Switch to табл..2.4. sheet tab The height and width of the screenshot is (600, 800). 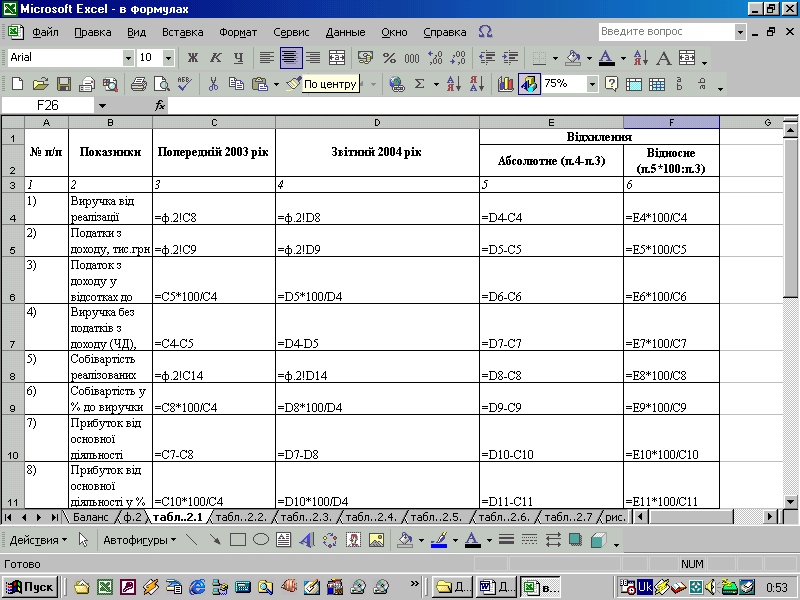click(x=371, y=517)
